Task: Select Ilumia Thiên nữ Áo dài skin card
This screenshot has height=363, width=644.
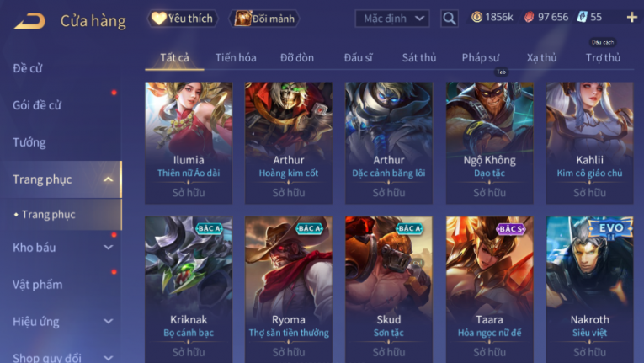Action: [x=189, y=142]
